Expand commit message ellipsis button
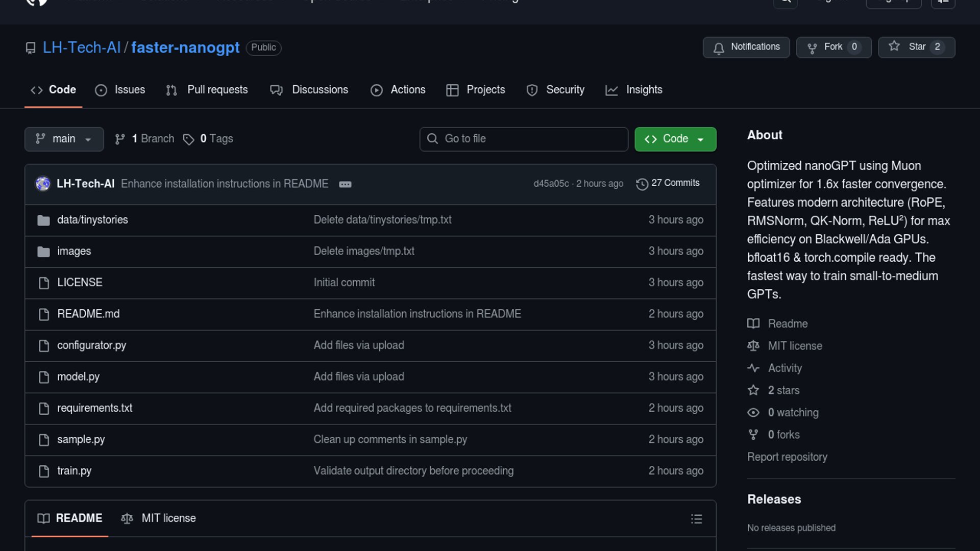980x551 pixels. tap(345, 184)
